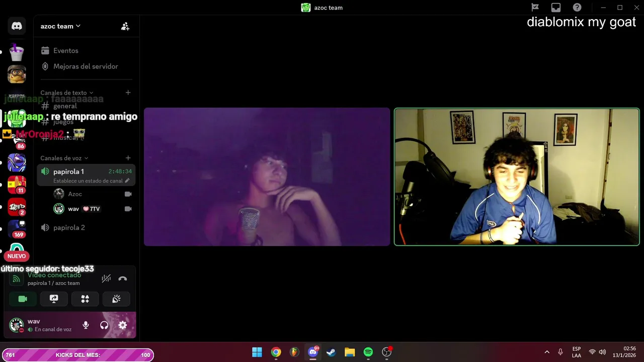Viewport: 644px width, 362px height.
Task: Open the flag icon in title bar
Action: click(x=535, y=8)
